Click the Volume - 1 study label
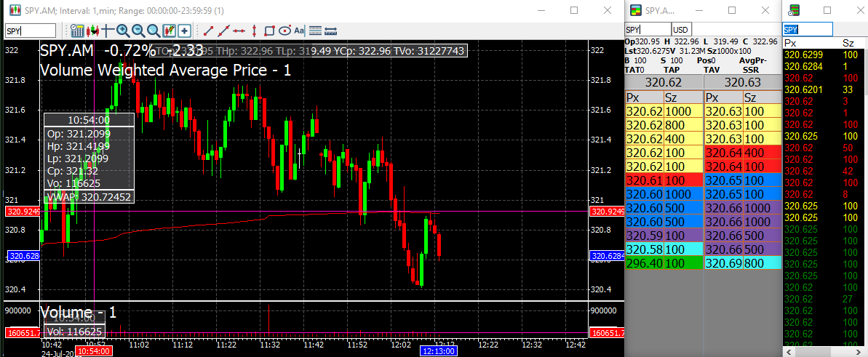Viewport: 868px width, 357px height. (x=78, y=312)
